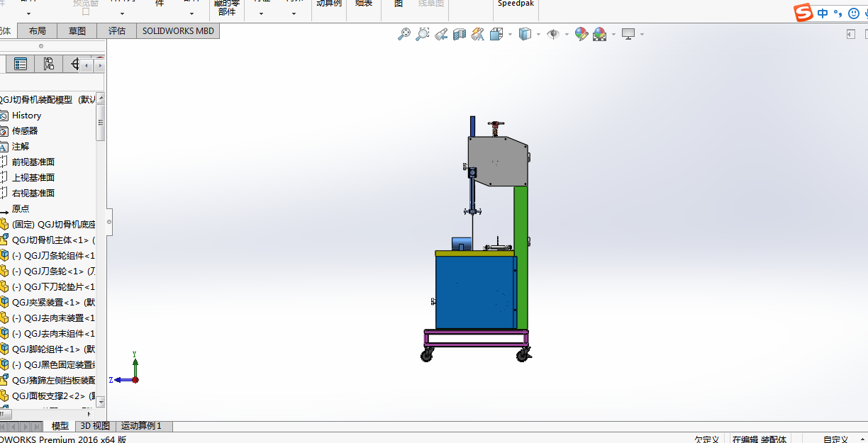This screenshot has width=868, height=443.
Task: Open Display Style dropdown arrow
Action: click(x=538, y=34)
